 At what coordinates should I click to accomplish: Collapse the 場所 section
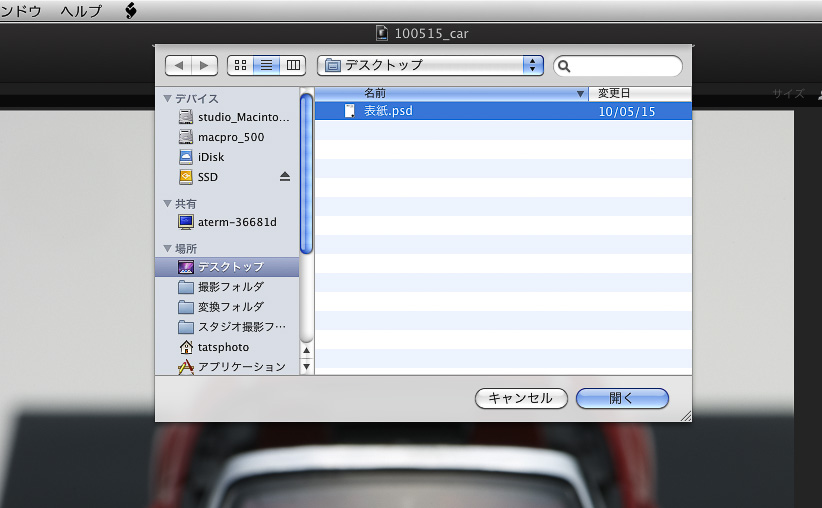(167, 248)
